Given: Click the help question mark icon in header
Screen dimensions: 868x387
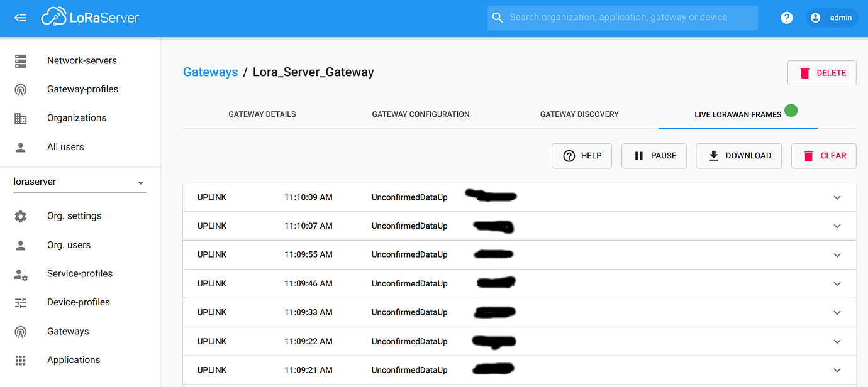Looking at the screenshot, I should pos(787,18).
